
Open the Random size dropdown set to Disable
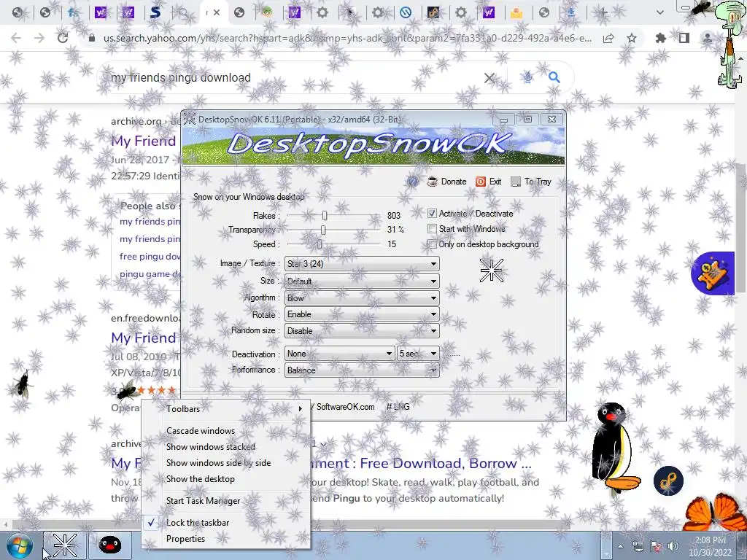pos(362,331)
